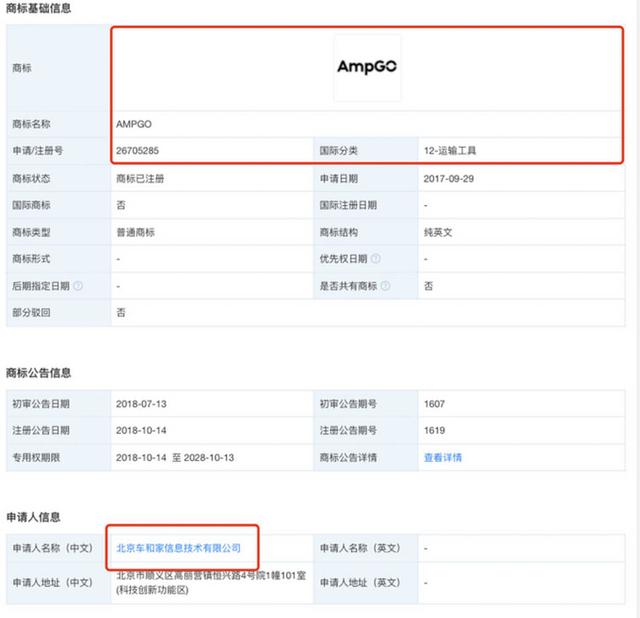This screenshot has width=640, height=618.
Task: Select applicant address starting with 北京市顺义区
Action: coord(211,582)
